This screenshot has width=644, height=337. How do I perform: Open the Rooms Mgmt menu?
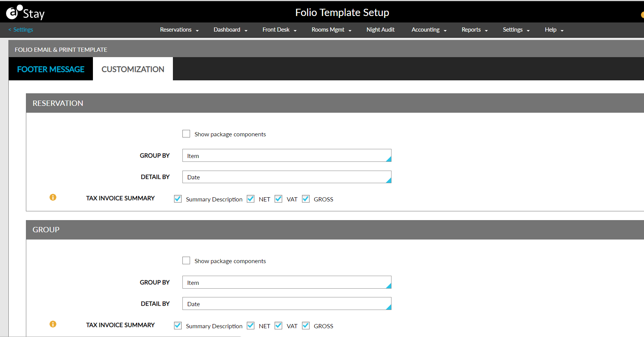pyautogui.click(x=331, y=30)
